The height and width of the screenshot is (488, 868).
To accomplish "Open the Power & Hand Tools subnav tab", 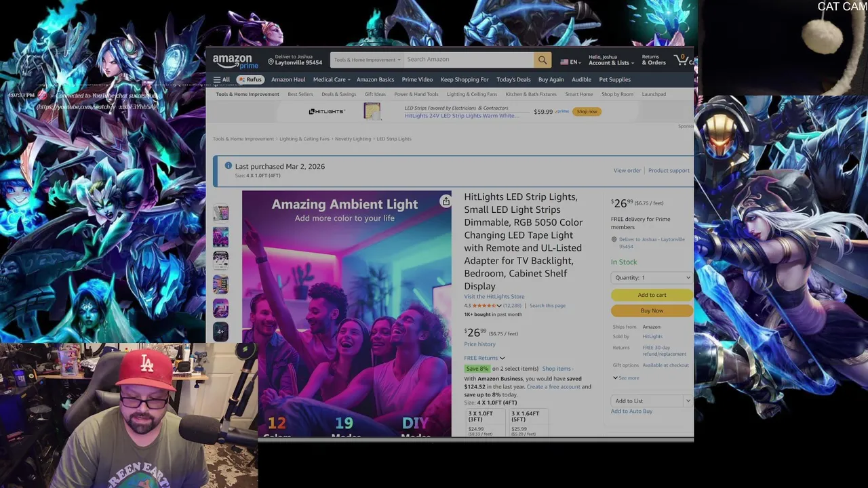I will tap(416, 94).
